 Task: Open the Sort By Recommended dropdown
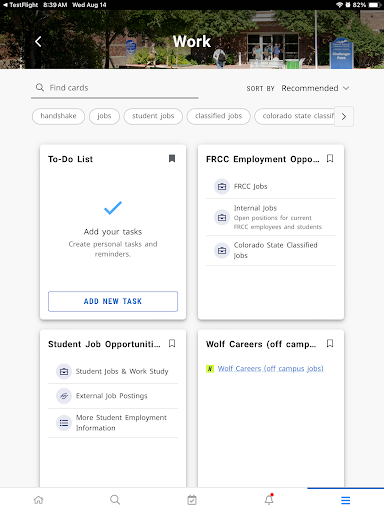(x=315, y=88)
